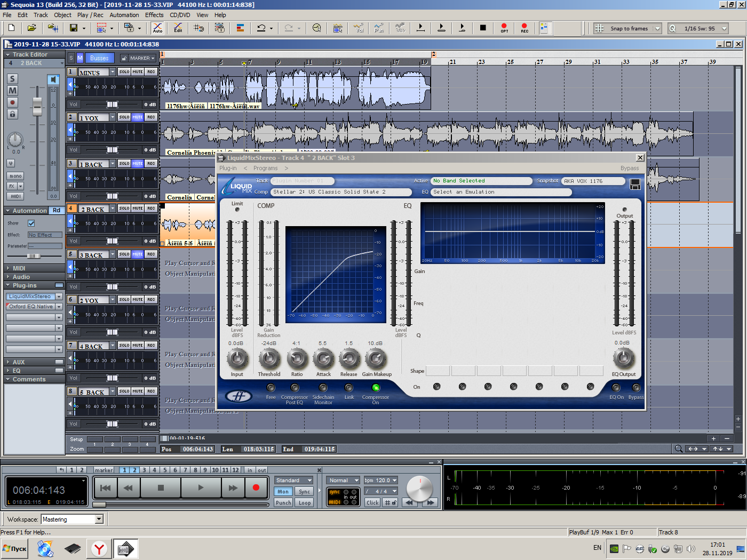
Task: Click the Sync button in transport
Action: click(305, 492)
